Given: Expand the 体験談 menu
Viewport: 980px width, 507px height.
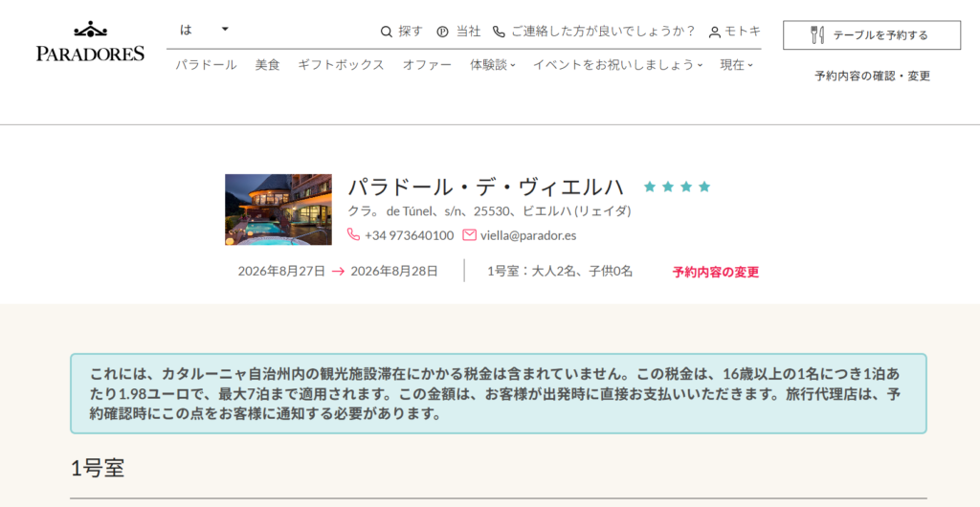Looking at the screenshot, I should point(493,65).
